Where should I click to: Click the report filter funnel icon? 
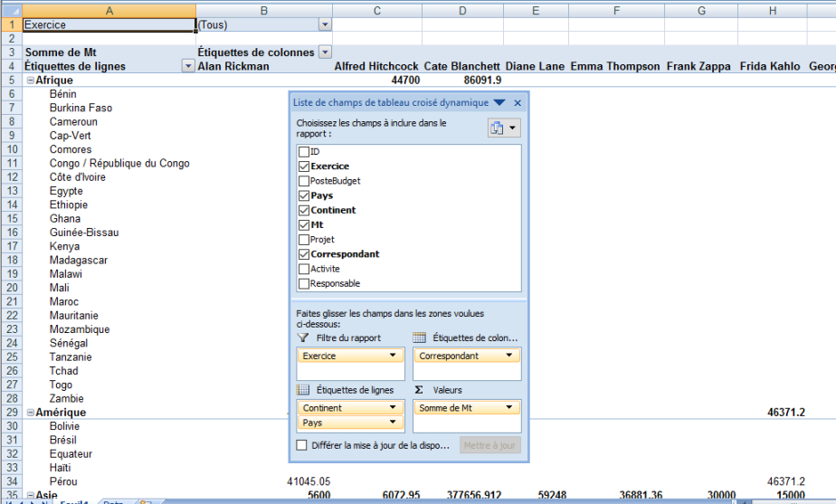[x=303, y=338]
